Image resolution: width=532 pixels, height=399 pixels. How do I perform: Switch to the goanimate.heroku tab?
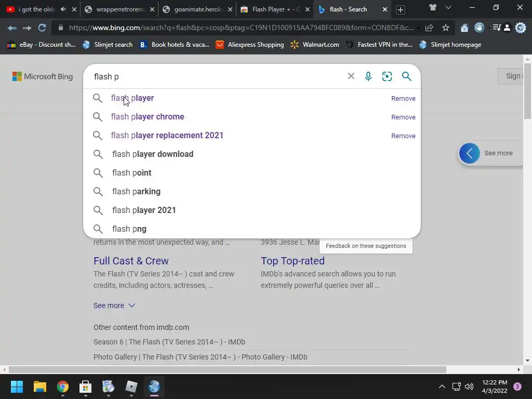(197, 9)
